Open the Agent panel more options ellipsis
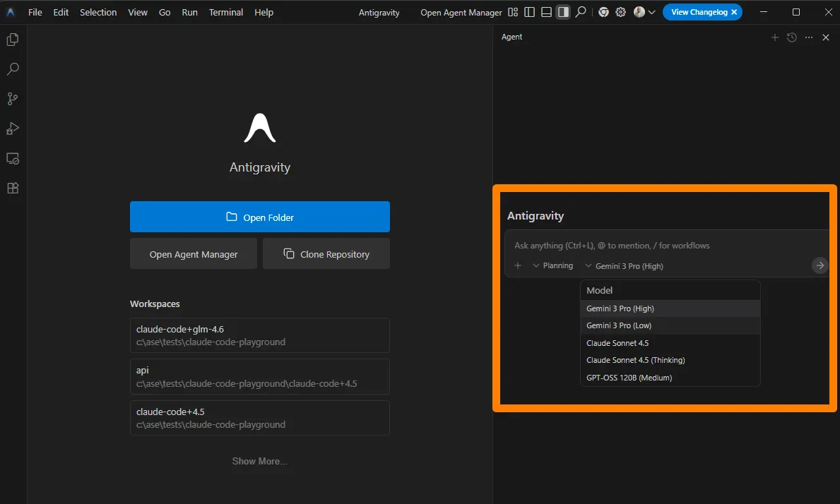The width and height of the screenshot is (840, 504). tap(809, 37)
